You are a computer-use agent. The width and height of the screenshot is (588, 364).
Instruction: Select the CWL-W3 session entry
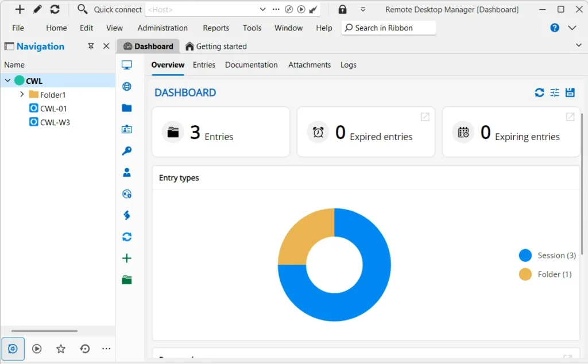point(55,122)
